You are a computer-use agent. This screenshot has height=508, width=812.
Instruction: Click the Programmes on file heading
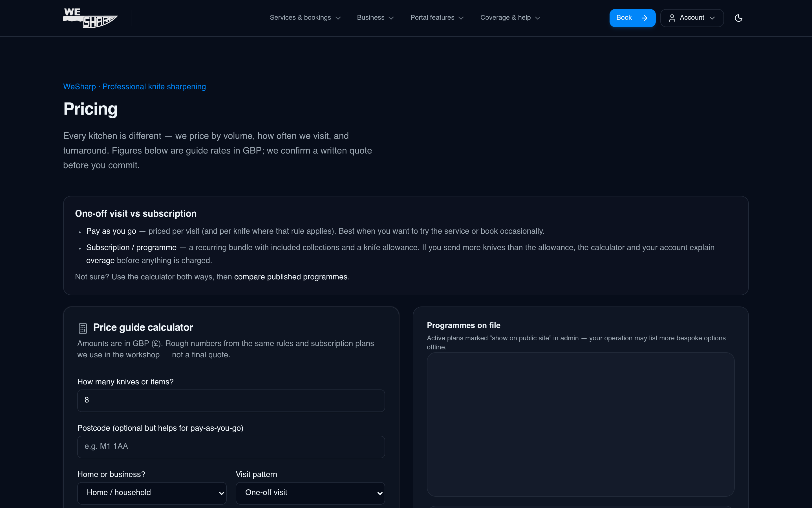(464, 325)
